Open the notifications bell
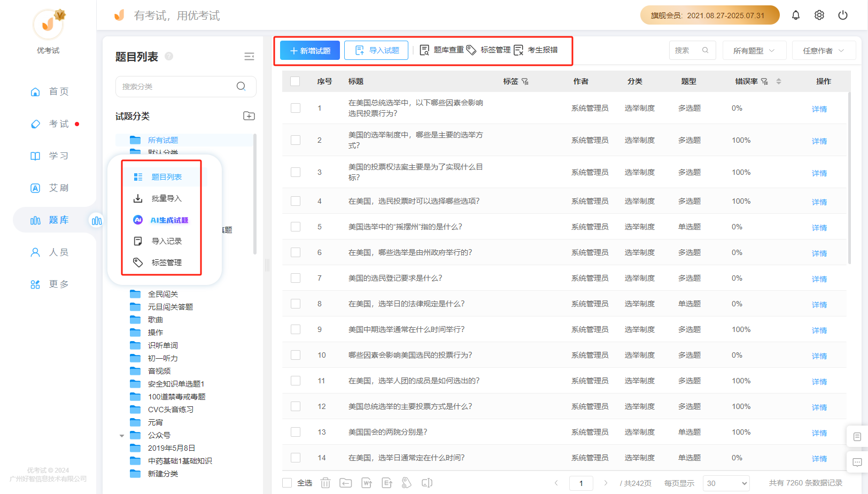 coord(795,15)
